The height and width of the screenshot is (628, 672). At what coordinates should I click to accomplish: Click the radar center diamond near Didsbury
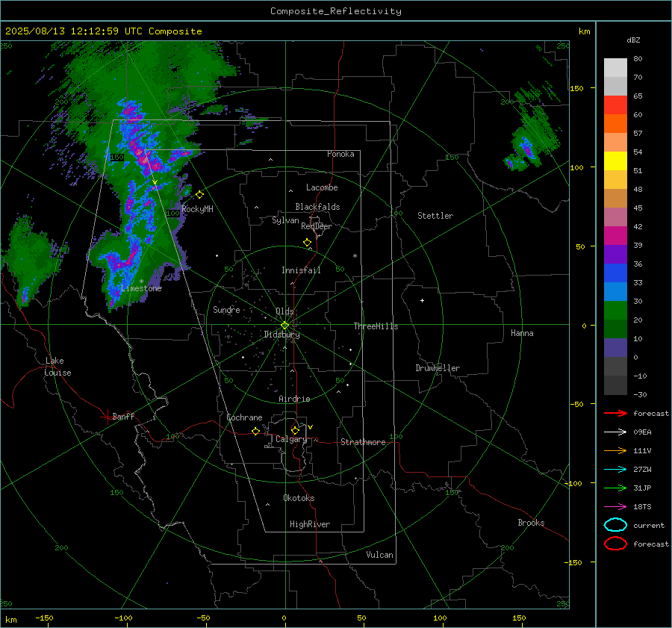point(284,326)
